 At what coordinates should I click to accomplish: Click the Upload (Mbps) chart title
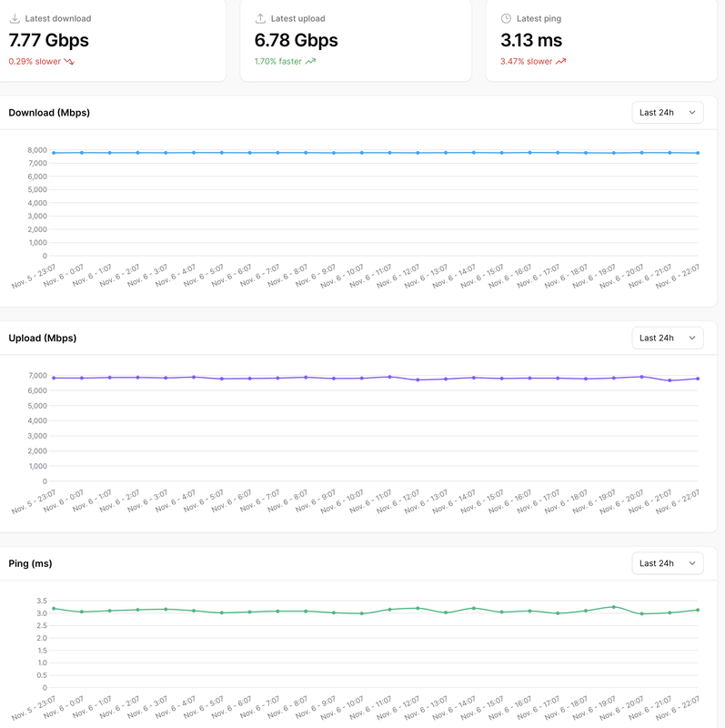point(43,338)
